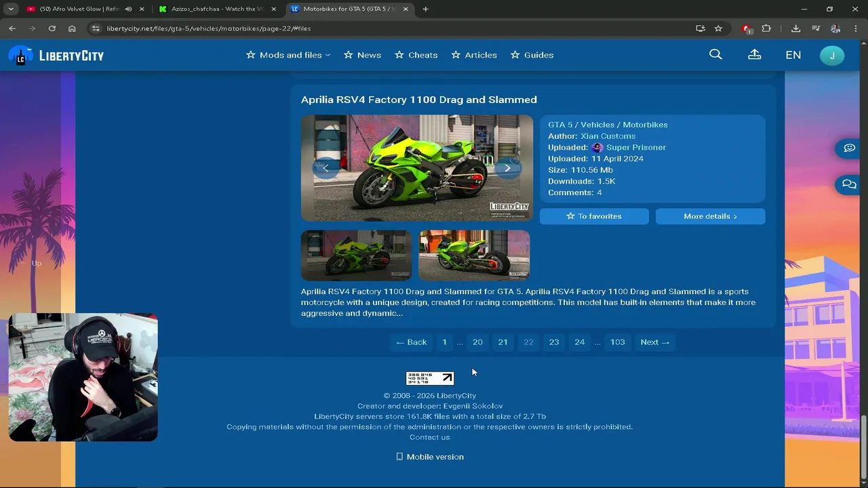Viewport: 868px width, 488px height.
Task: Open the Guides section
Action: (532, 55)
